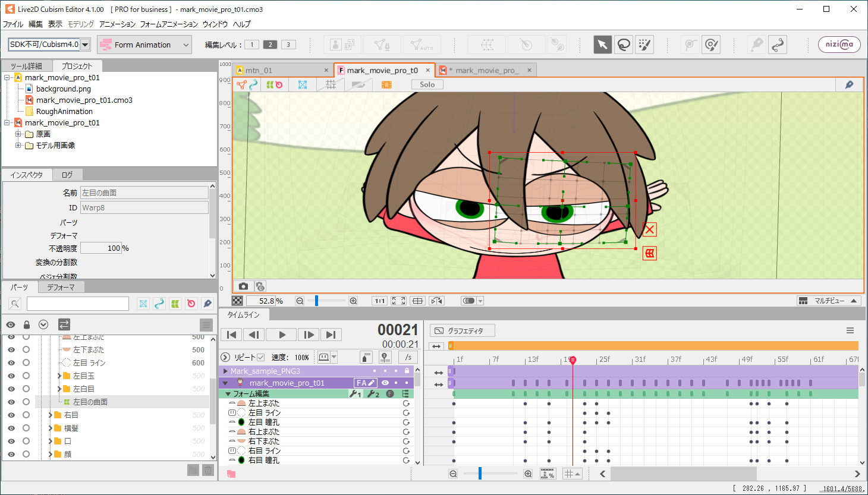Open the モデリング menu
868x495 pixels.
pyautogui.click(x=80, y=24)
